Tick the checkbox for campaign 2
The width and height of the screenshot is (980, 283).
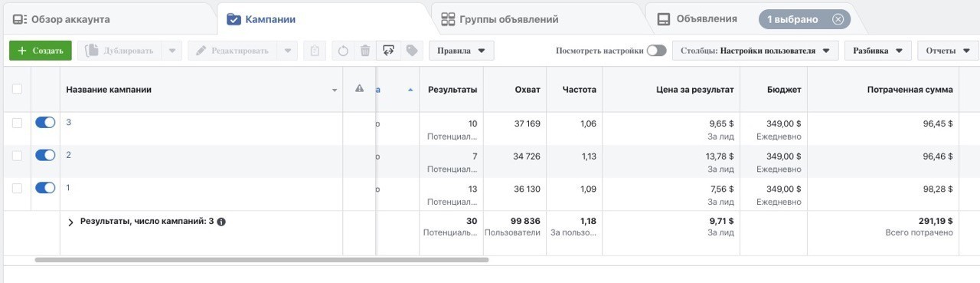point(17,155)
